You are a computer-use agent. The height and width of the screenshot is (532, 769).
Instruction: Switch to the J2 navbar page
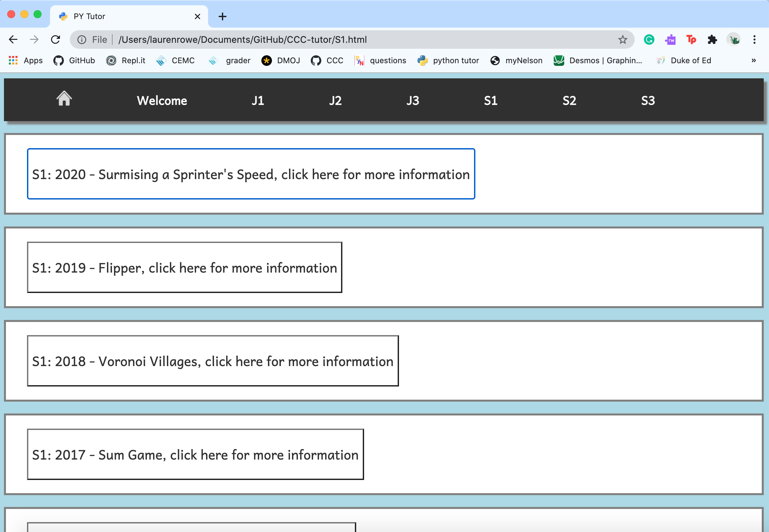[x=335, y=100]
